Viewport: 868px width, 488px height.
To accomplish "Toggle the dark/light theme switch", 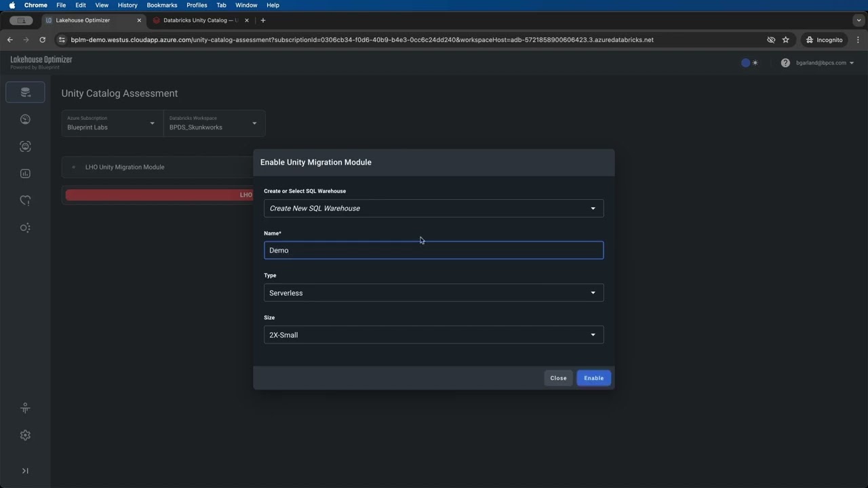I will [750, 63].
